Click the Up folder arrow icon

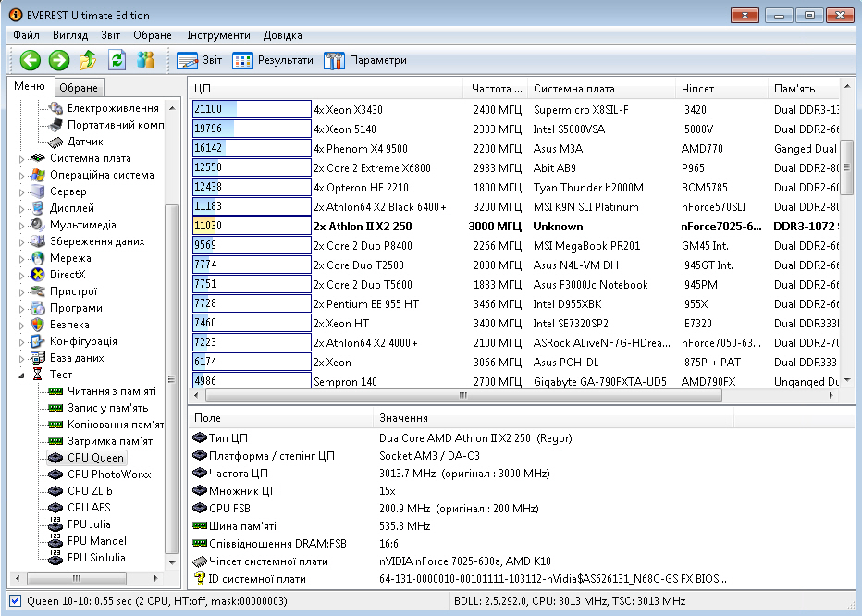[88, 60]
